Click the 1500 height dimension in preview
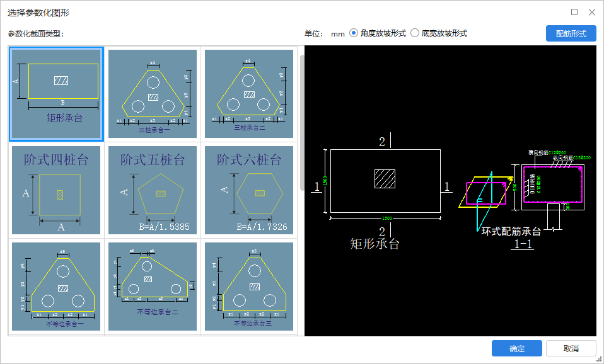The width and height of the screenshot is (604, 364). tap(325, 181)
